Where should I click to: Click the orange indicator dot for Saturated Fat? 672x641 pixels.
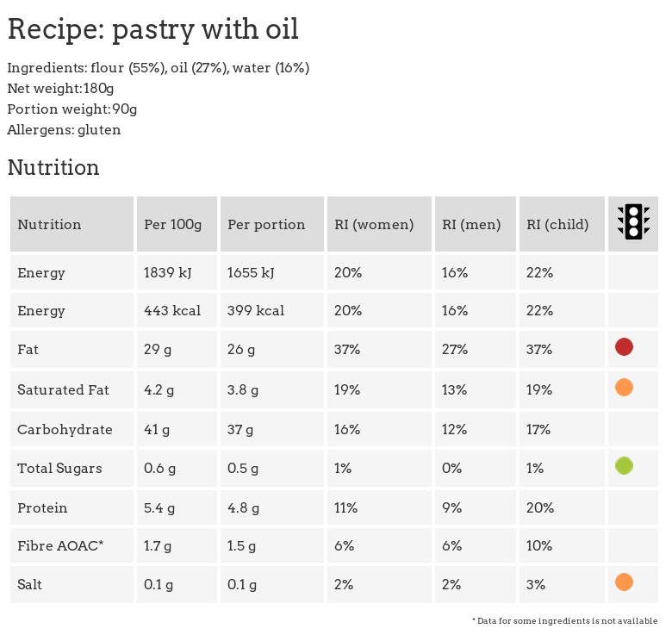pyautogui.click(x=624, y=388)
